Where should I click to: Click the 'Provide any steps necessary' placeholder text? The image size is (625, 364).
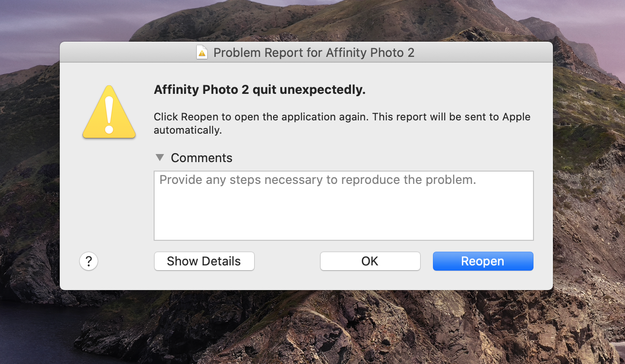click(318, 180)
